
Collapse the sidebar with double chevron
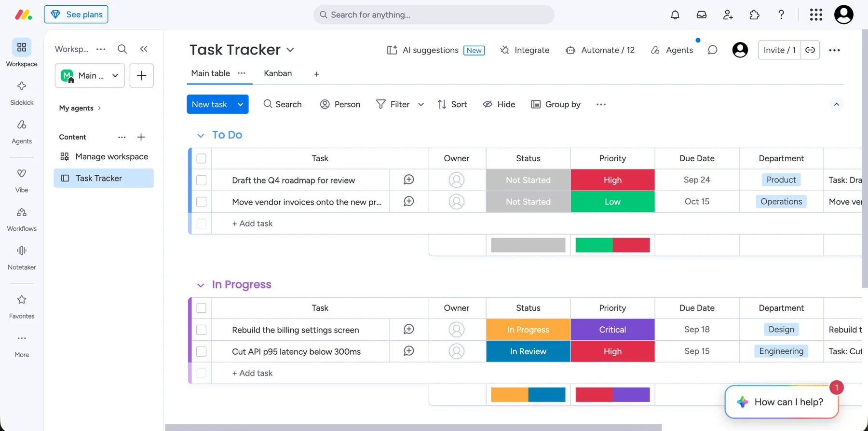[x=144, y=49]
